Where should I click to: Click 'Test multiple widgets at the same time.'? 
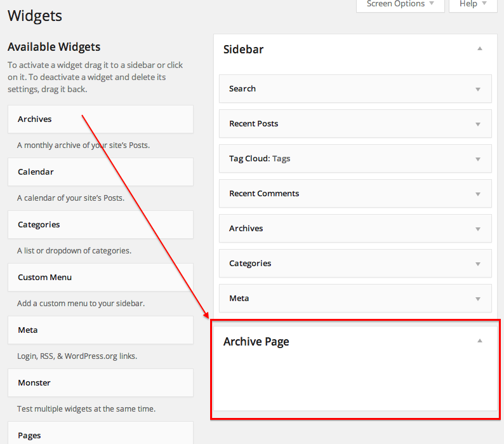tap(86, 409)
